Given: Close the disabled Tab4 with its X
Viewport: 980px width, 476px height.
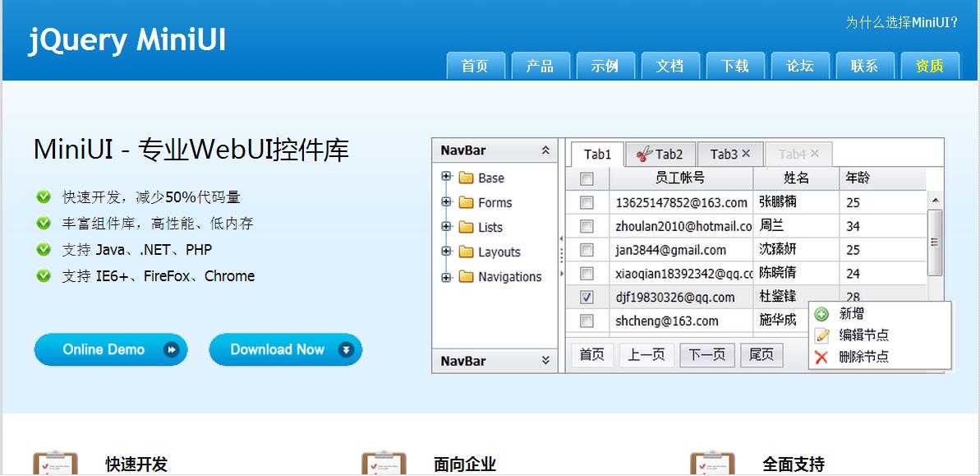Looking at the screenshot, I should (x=814, y=154).
